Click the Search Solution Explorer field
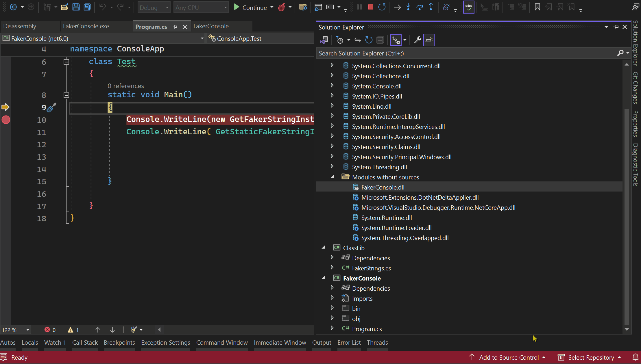The width and height of the screenshot is (641, 364). pos(463,53)
